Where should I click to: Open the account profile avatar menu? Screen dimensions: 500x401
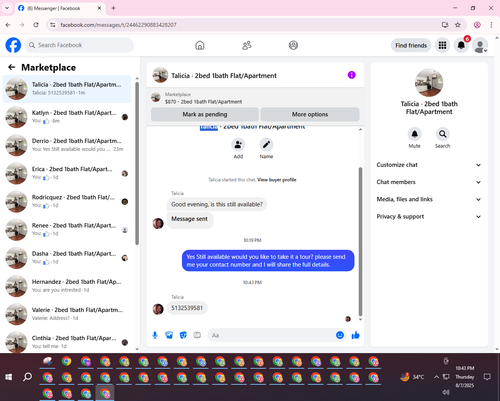[480, 45]
